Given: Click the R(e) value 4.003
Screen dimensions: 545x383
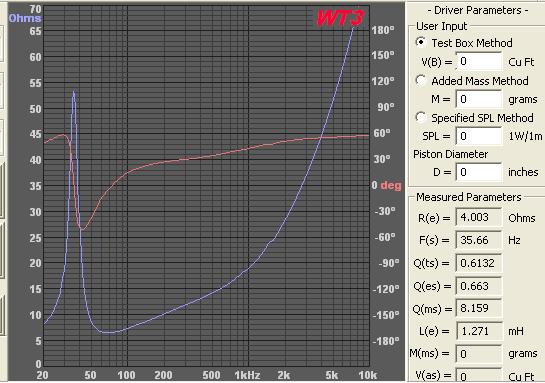Looking at the screenshot, I should tap(479, 218).
